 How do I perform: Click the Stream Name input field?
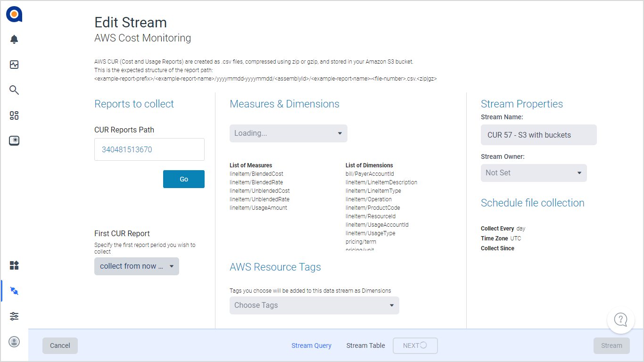[x=539, y=135]
